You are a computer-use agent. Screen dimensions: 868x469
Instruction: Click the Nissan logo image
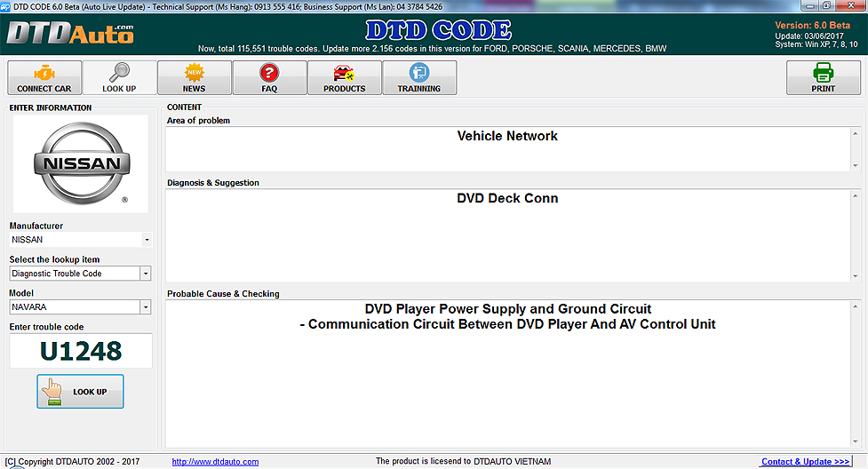tap(82, 164)
